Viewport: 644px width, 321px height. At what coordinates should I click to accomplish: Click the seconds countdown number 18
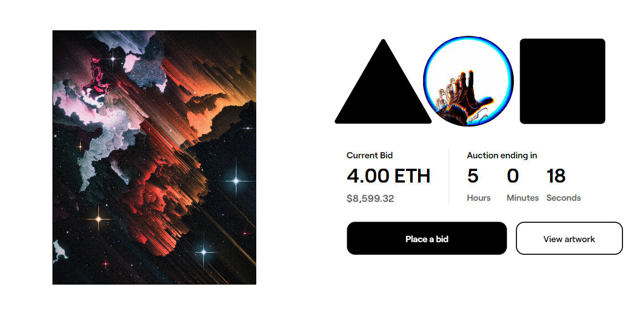pyautogui.click(x=556, y=176)
